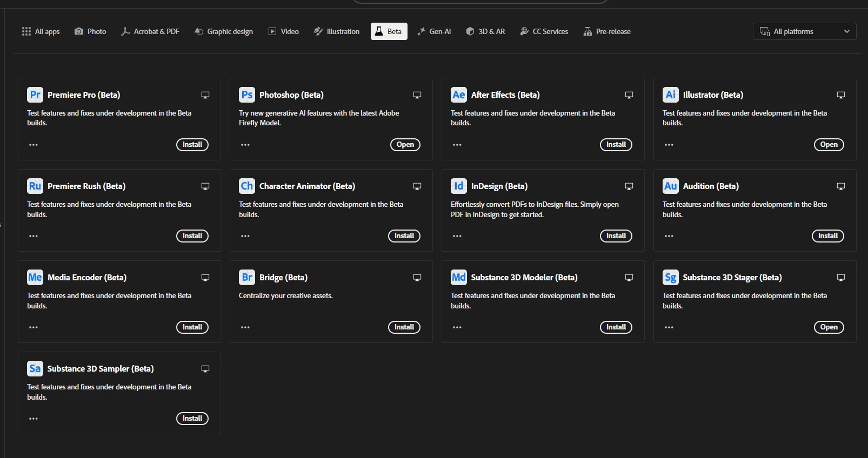Screen dimensions: 868x458
Task: Open Illustrator (Beta)
Action: click(x=829, y=145)
